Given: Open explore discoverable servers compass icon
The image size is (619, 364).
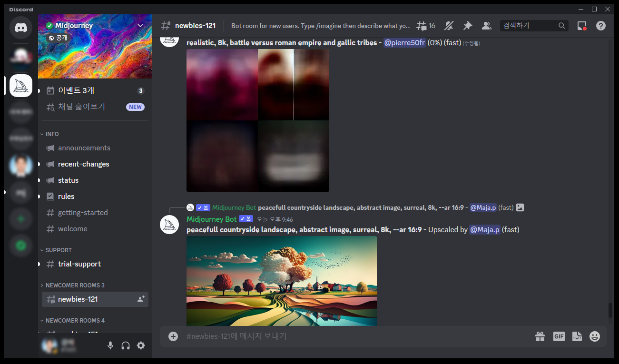Looking at the screenshot, I should pyautogui.click(x=21, y=246).
